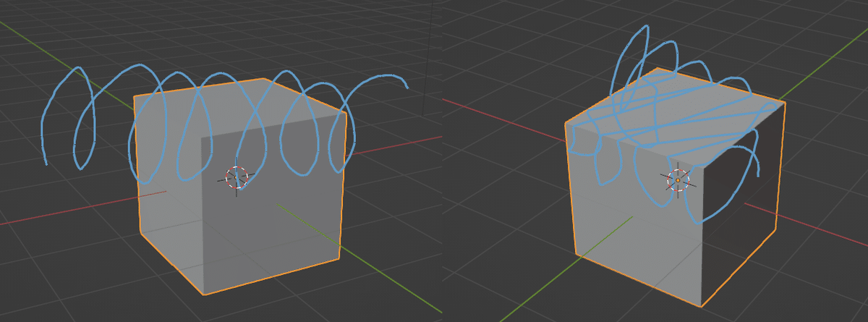868x322 pixels.
Task: Click the 3D cursor in the left viewport
Action: point(237,177)
